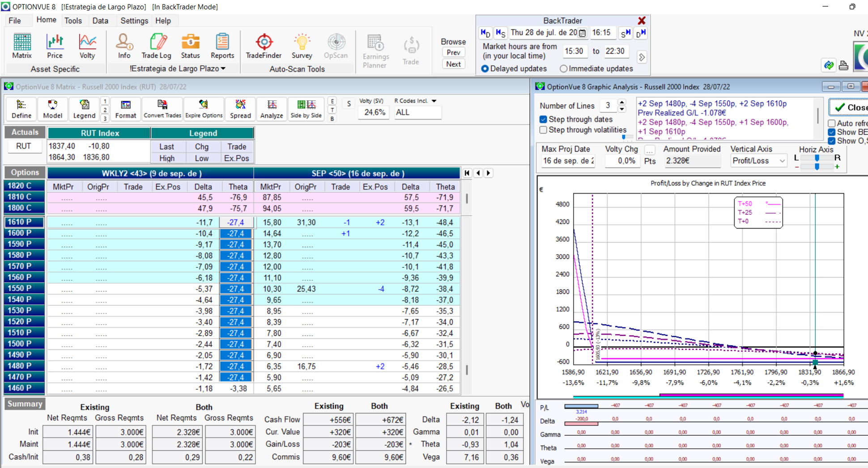Viewport: 868px width, 468px height.
Task: Step BackTrader back one day
Action: pyautogui.click(x=485, y=33)
